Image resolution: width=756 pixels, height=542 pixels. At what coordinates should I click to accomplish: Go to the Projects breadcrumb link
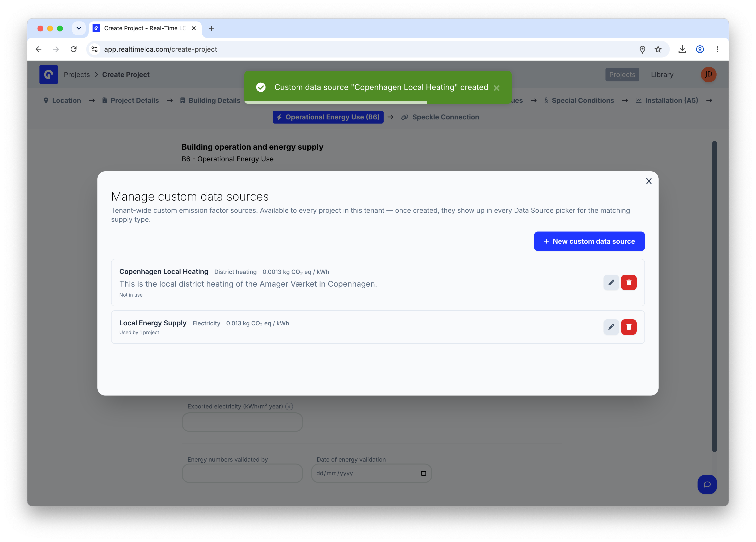[x=77, y=75]
